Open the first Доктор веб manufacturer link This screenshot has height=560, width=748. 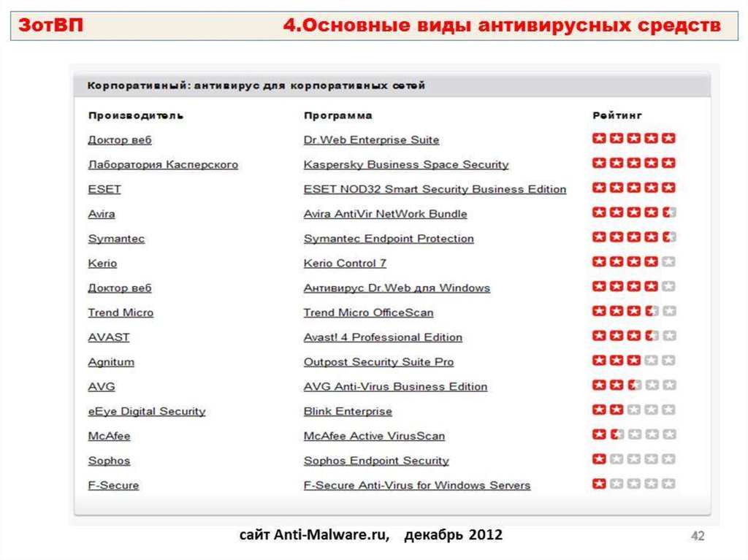pyautogui.click(x=120, y=139)
